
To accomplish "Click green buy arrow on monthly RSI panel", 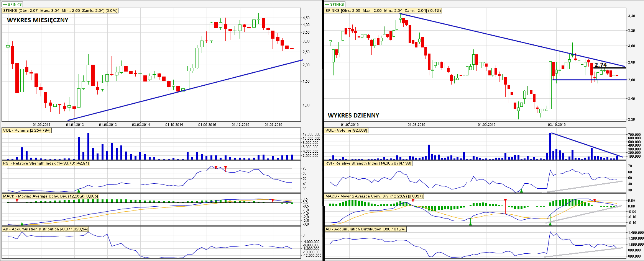I will click(79, 190).
